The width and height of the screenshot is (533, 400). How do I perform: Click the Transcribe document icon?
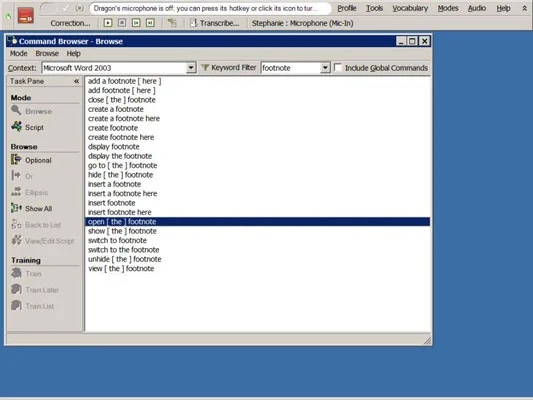pyautogui.click(x=193, y=23)
